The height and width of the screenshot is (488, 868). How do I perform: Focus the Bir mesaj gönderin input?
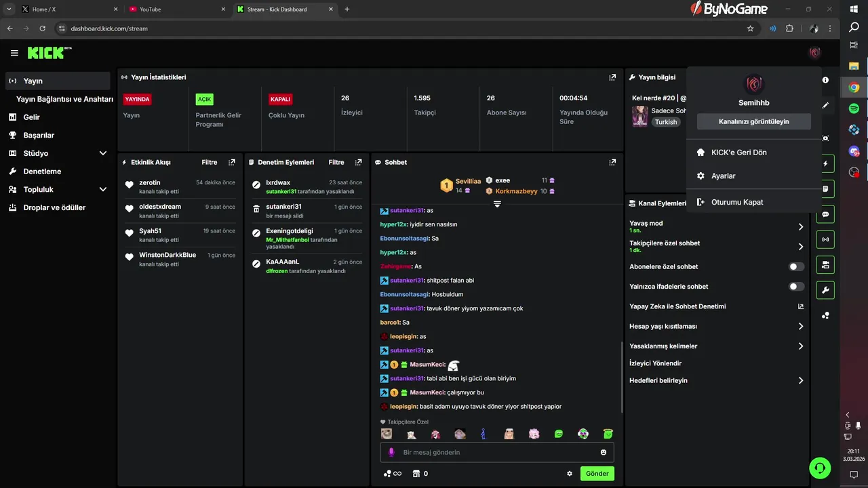tap(496, 452)
